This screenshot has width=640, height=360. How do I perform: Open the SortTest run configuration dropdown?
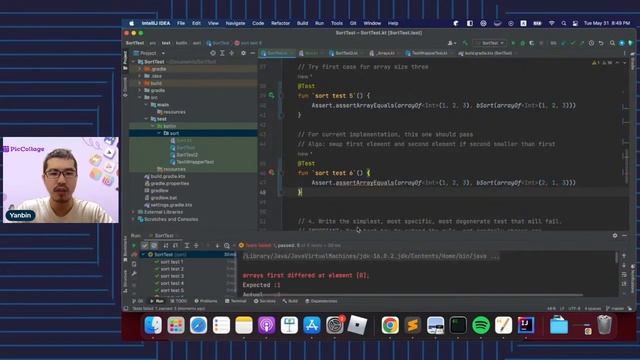490,43
